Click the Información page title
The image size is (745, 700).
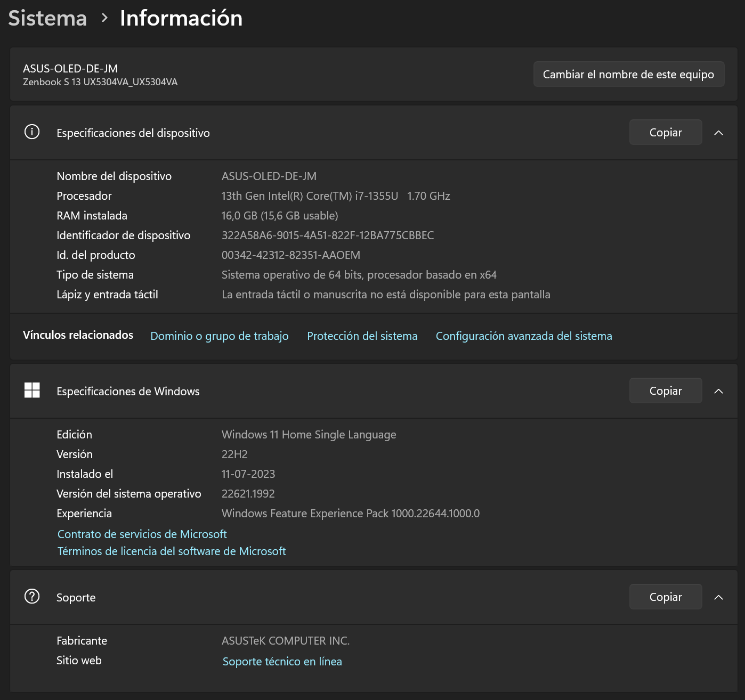pos(181,18)
